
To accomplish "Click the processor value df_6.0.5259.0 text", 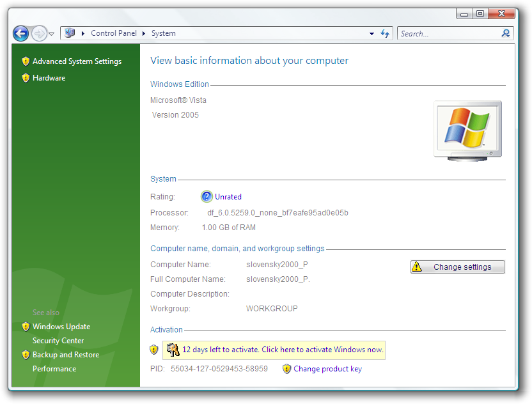I will click(x=278, y=213).
